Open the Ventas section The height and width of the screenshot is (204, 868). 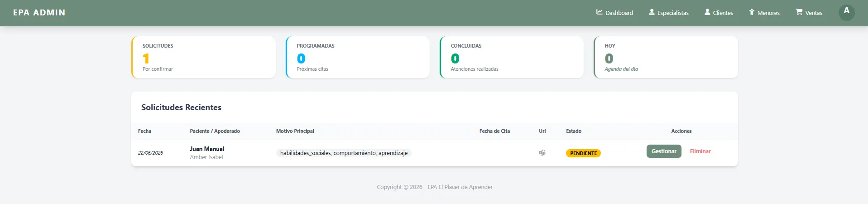809,13
